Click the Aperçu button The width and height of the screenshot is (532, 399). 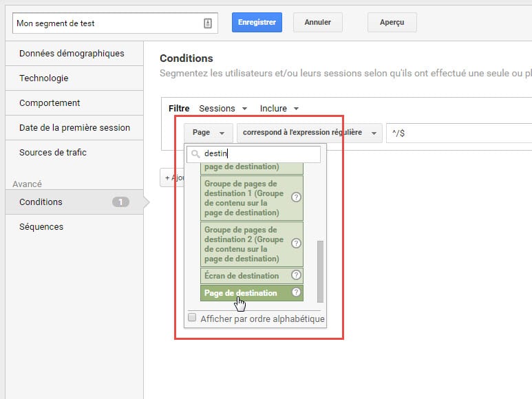click(x=392, y=22)
